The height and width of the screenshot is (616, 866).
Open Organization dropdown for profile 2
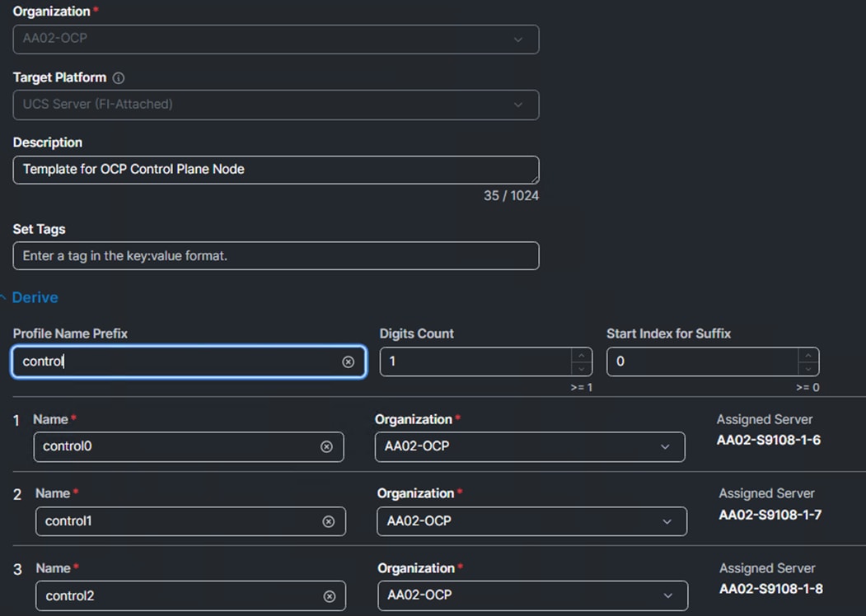click(x=531, y=521)
